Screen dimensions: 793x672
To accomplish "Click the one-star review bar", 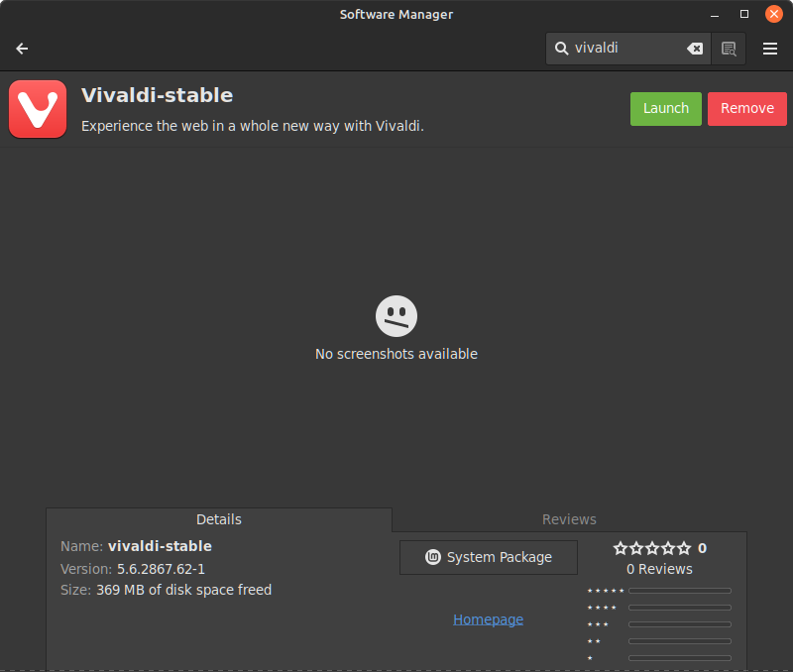I will [x=680, y=658].
